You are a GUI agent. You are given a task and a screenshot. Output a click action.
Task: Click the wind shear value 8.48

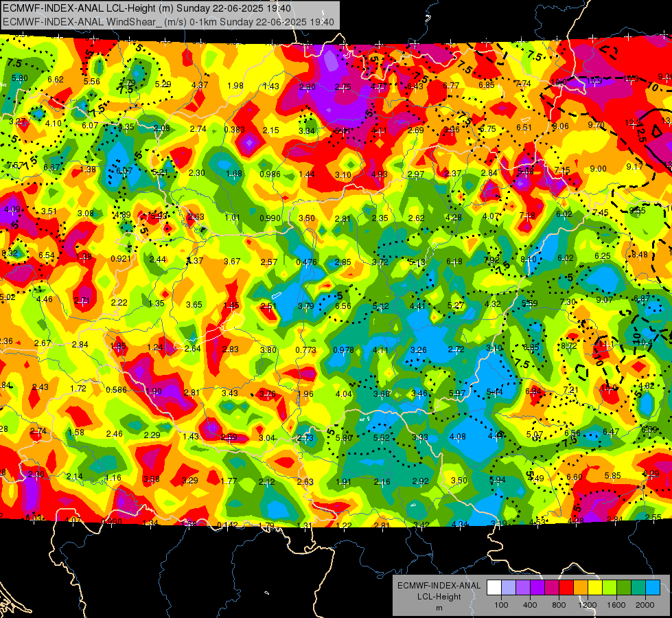click(x=640, y=254)
